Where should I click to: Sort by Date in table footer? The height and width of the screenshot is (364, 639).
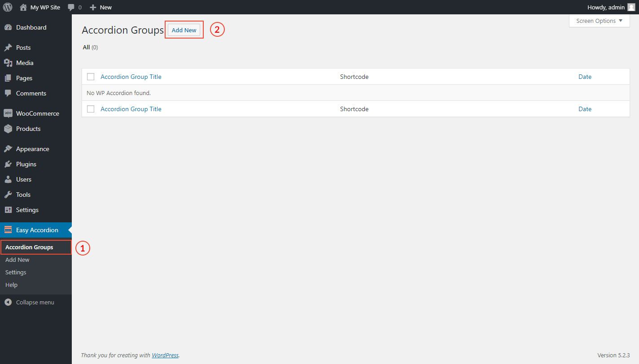(585, 109)
